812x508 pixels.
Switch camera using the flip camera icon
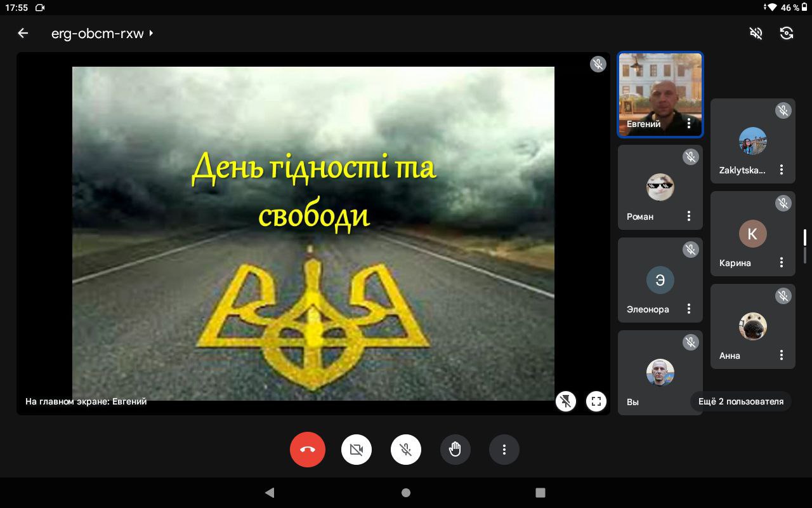pos(787,33)
